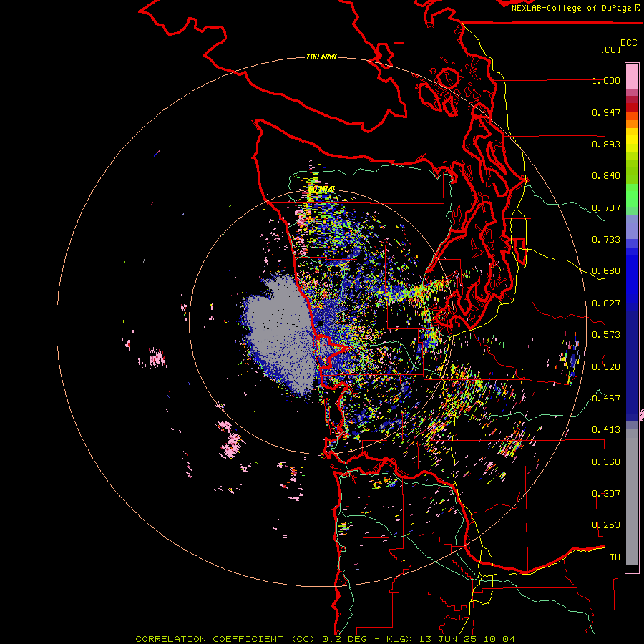This screenshot has width=644, height=644.
Task: Click the Correlation Coefficient KLGX caption
Action: click(x=325, y=639)
